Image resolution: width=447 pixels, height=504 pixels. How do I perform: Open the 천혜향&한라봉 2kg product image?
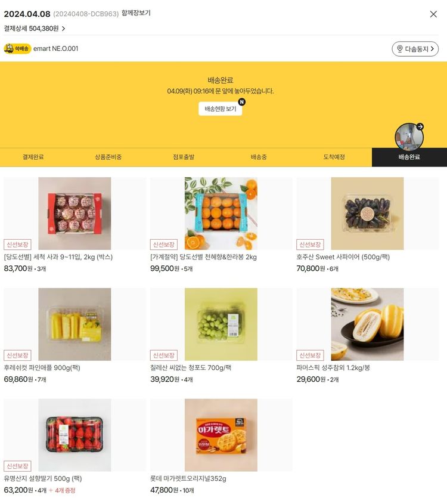[x=221, y=214]
